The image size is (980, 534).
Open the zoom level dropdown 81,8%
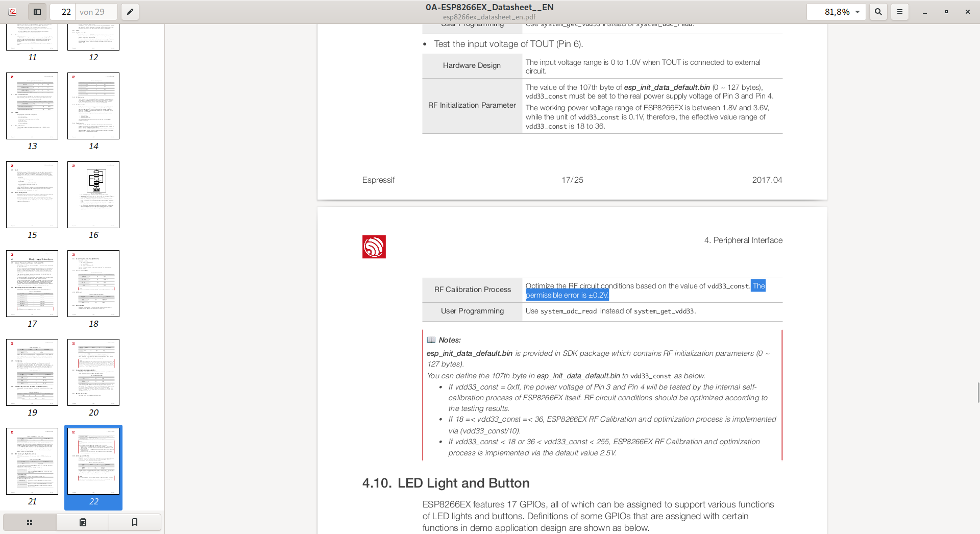click(836, 12)
